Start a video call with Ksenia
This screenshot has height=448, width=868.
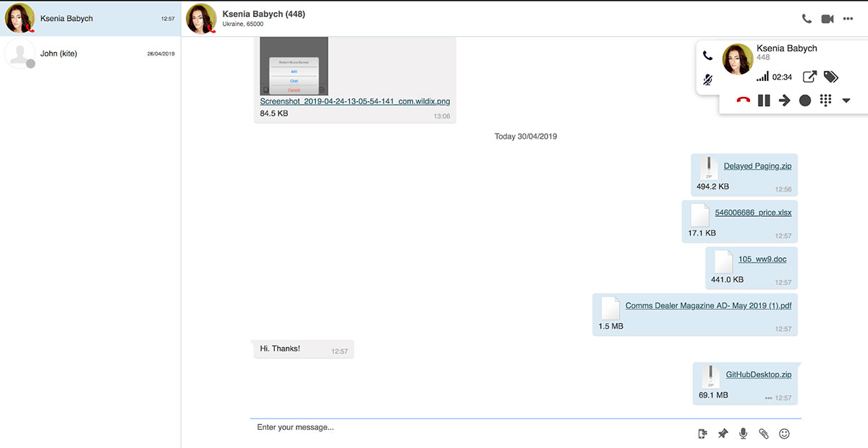[827, 19]
